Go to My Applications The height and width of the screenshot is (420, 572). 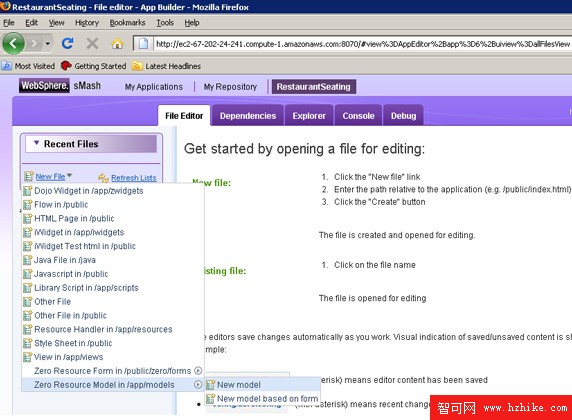[x=154, y=87]
